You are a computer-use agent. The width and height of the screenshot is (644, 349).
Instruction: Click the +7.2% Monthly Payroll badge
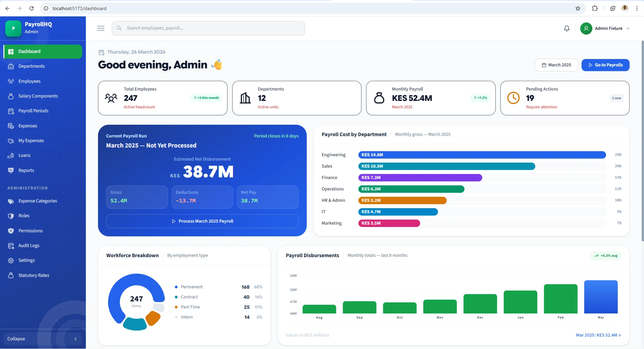tap(480, 98)
